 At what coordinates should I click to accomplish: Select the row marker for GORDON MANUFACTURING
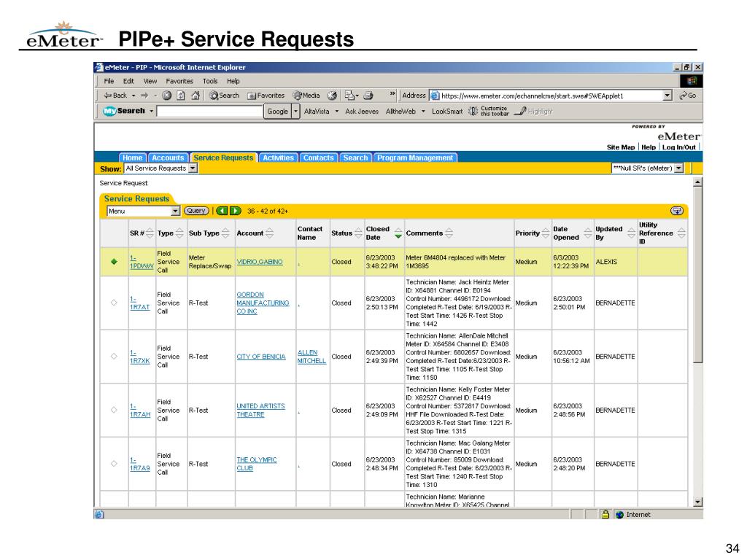tap(114, 303)
